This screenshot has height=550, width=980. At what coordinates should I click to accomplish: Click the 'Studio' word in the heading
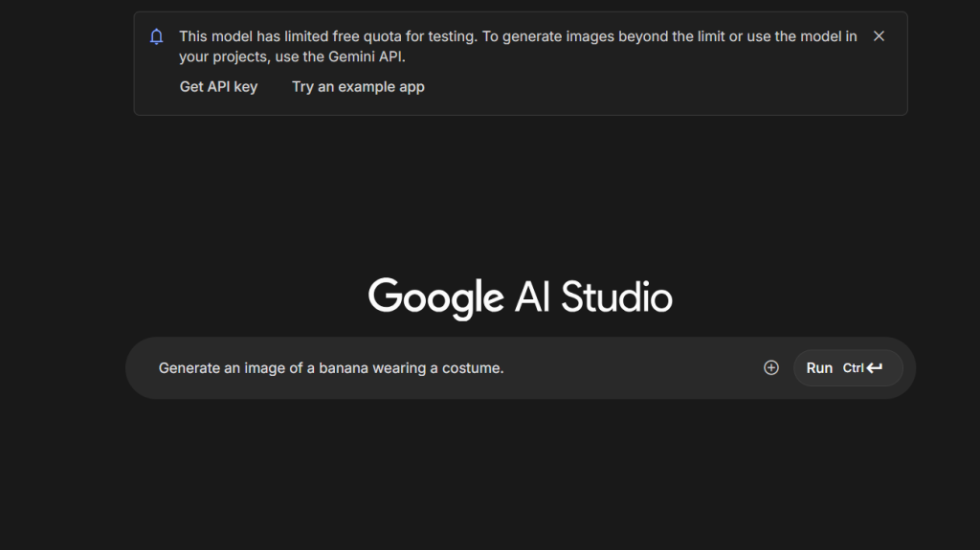coord(616,297)
